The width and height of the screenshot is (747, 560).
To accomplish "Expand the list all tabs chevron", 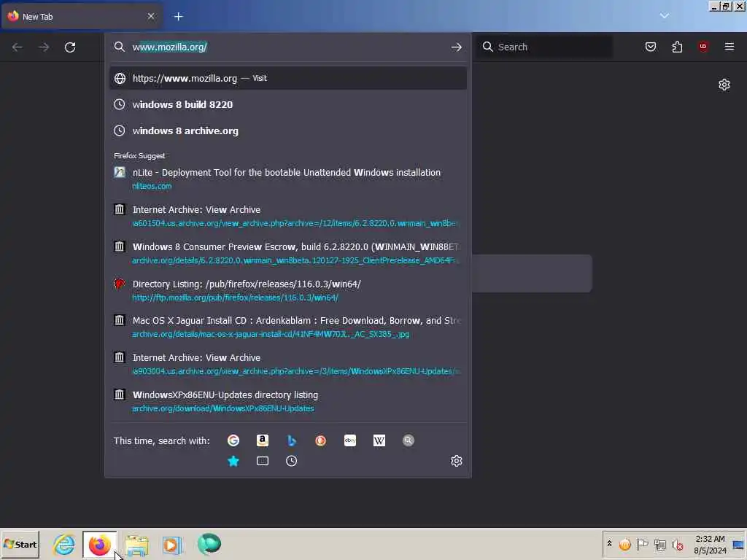I will (664, 16).
